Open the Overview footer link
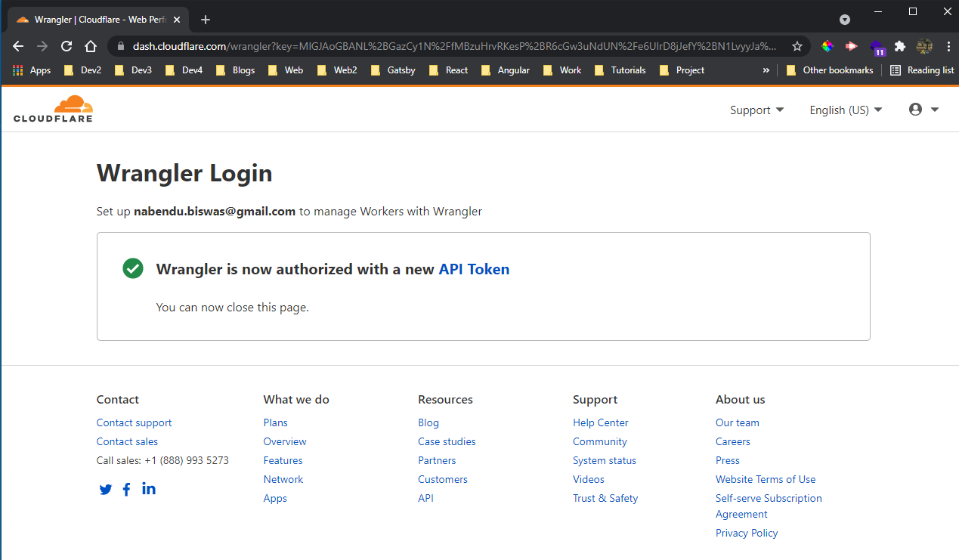This screenshot has height=560, width=959. (285, 441)
